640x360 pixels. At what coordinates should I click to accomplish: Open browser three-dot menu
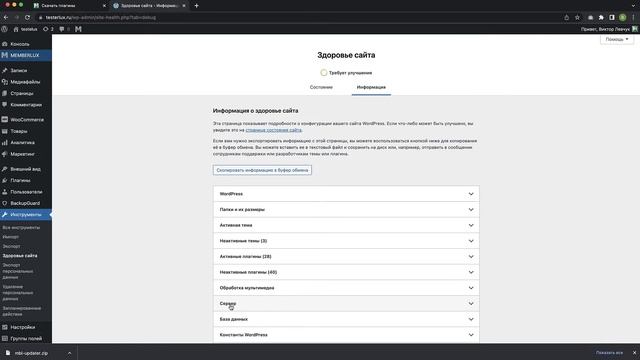click(x=633, y=18)
